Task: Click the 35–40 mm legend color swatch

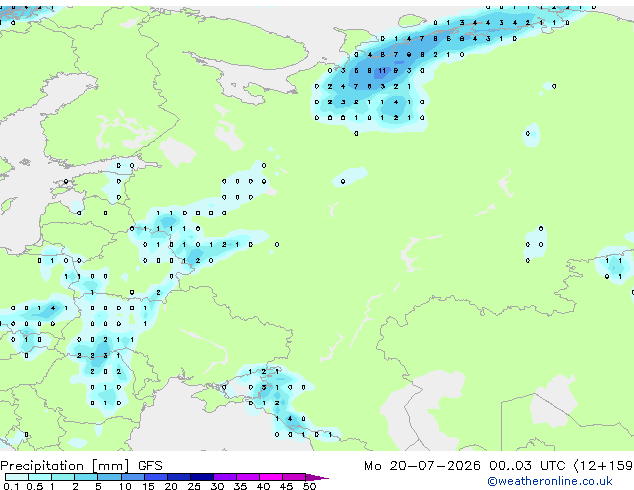Action: point(248,477)
